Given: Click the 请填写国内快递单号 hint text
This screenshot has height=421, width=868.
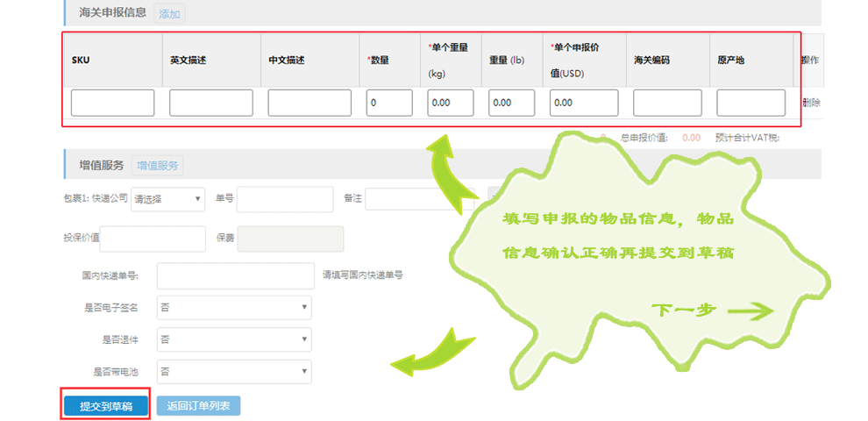Looking at the screenshot, I should coord(363,275).
